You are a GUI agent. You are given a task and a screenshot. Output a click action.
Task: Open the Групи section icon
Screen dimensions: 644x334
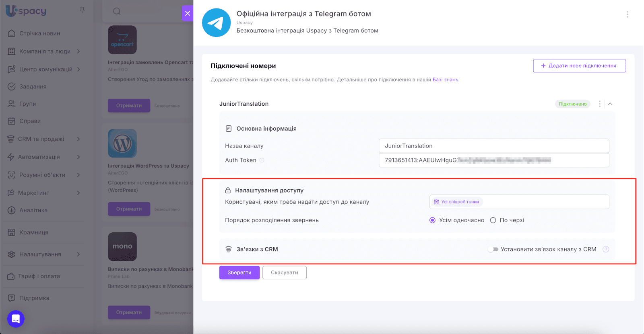[11, 104]
